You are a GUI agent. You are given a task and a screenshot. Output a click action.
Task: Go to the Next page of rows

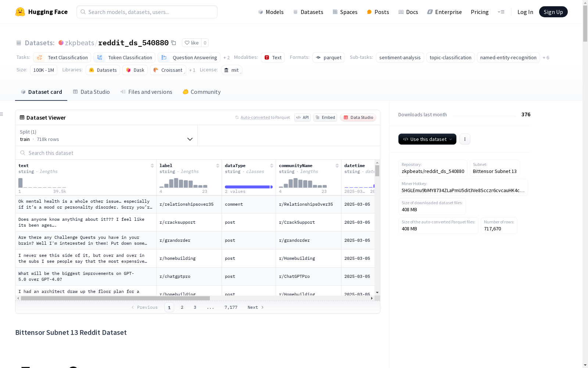click(x=256, y=307)
